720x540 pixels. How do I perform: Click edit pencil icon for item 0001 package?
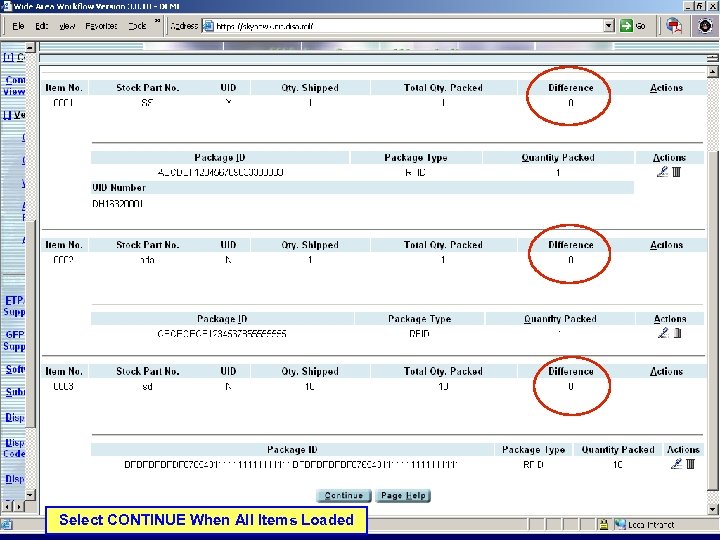click(662, 172)
